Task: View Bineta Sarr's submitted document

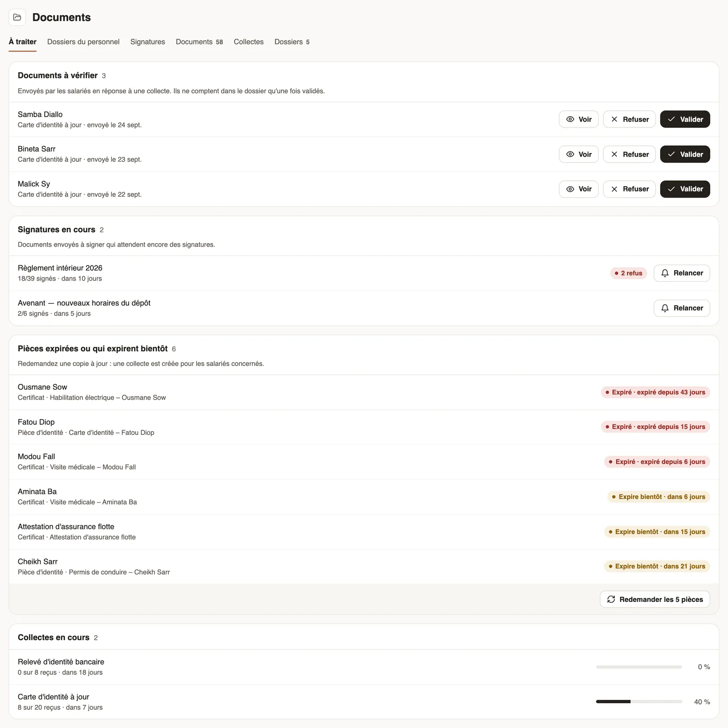Action: [x=579, y=154]
